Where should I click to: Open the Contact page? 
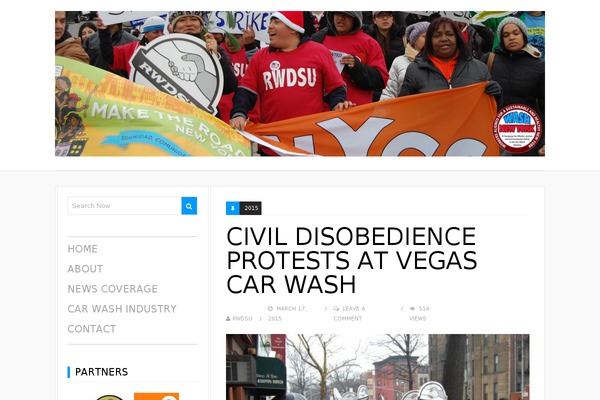[91, 329]
